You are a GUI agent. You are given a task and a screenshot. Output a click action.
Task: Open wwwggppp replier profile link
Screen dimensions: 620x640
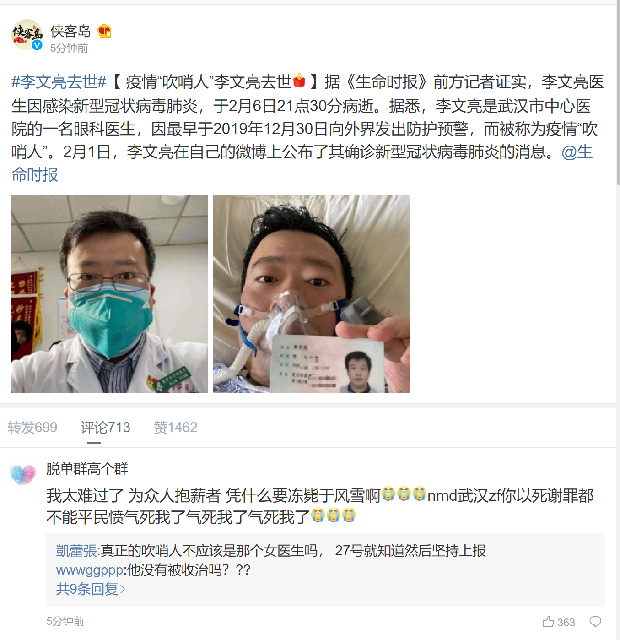(89, 570)
